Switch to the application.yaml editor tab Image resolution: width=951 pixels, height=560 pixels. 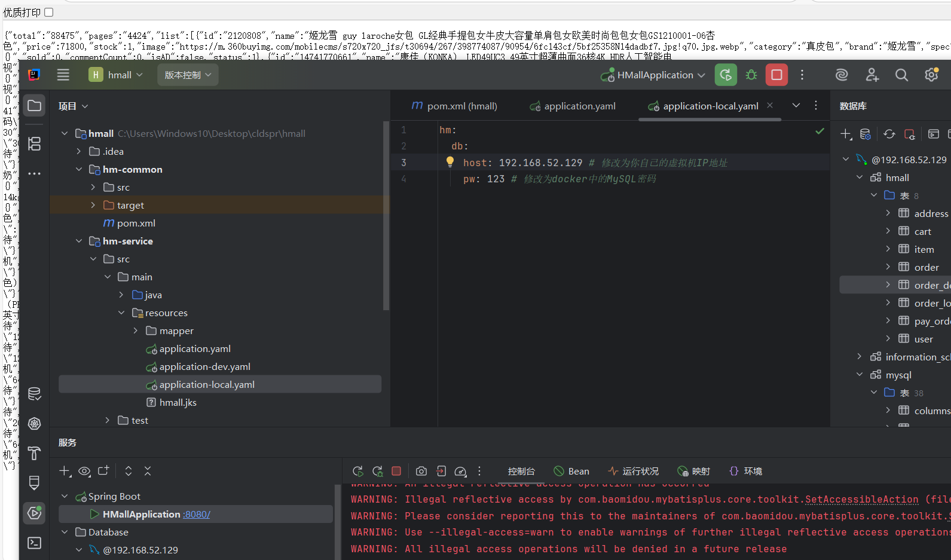(x=573, y=106)
